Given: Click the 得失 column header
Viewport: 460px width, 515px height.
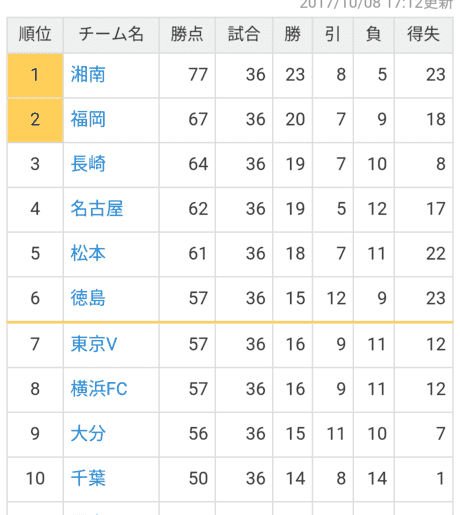Looking at the screenshot, I should click(x=424, y=35).
